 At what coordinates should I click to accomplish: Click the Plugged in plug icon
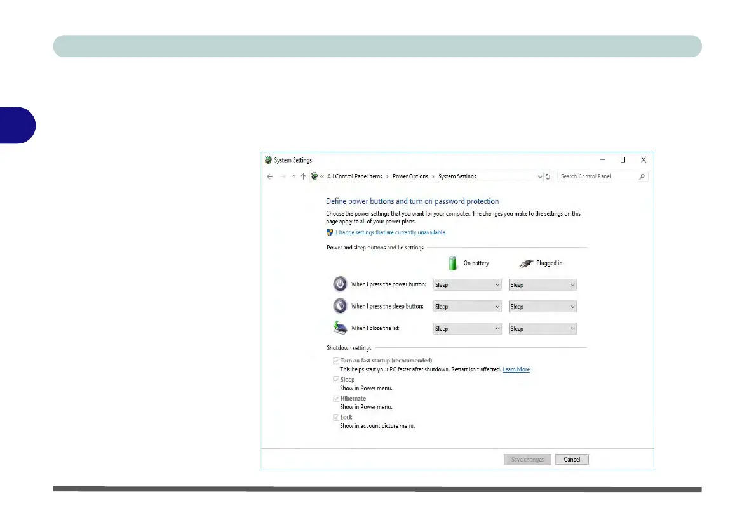(526, 263)
